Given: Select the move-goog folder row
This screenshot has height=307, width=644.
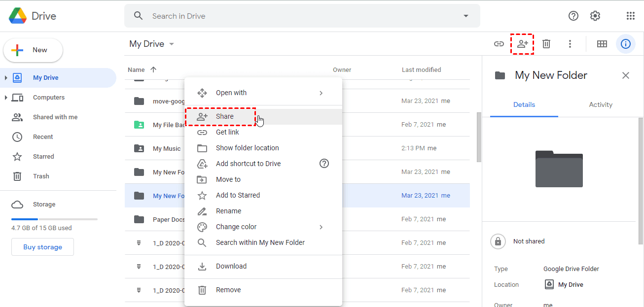Looking at the screenshot, I should pos(297,101).
